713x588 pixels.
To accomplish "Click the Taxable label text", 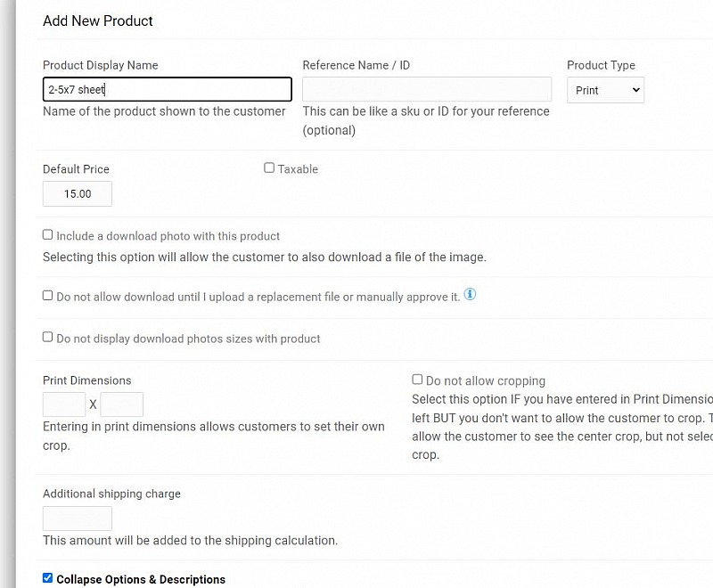I will click(x=298, y=169).
